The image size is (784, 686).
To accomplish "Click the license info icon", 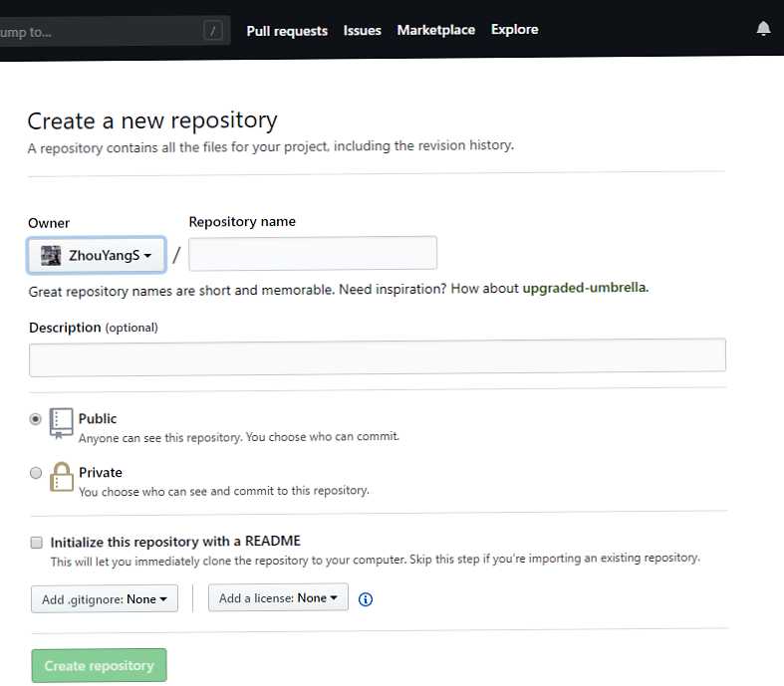I will (x=366, y=599).
